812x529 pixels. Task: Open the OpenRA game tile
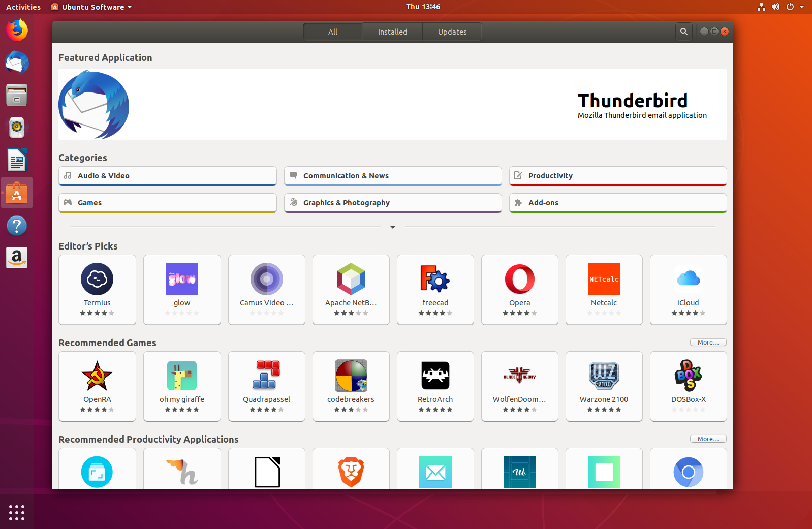click(97, 386)
